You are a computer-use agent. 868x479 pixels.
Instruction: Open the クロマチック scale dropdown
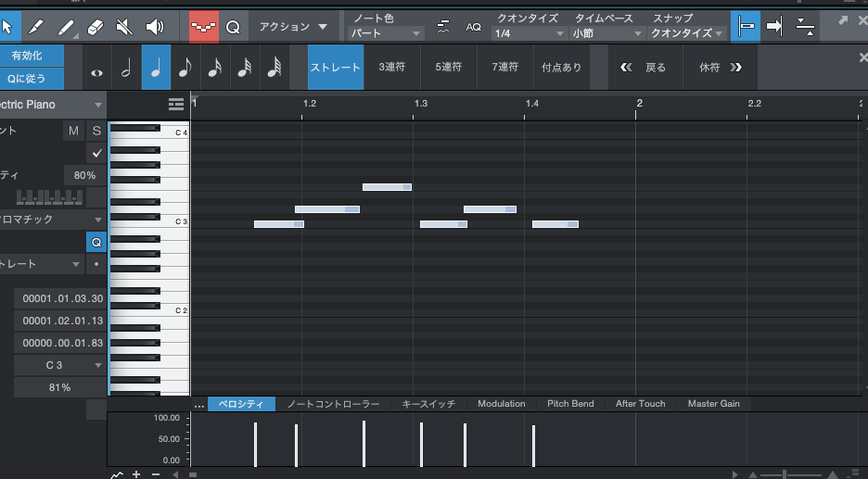[x=53, y=220]
